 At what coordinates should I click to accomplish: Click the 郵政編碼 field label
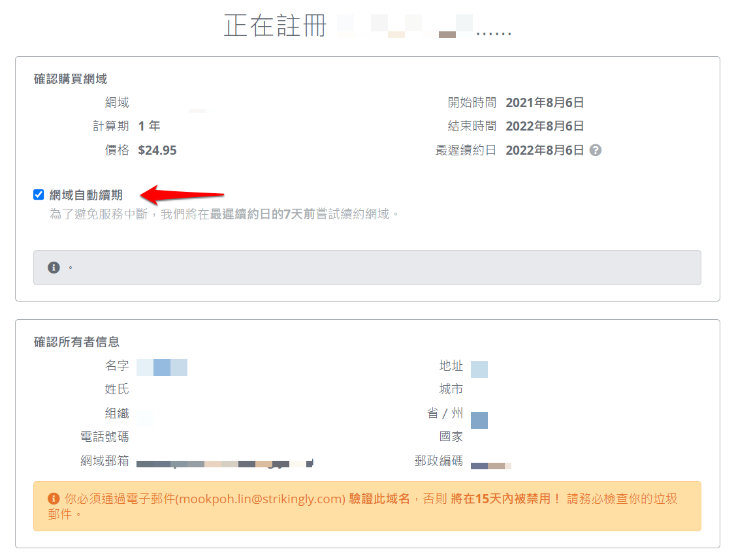[x=439, y=461]
